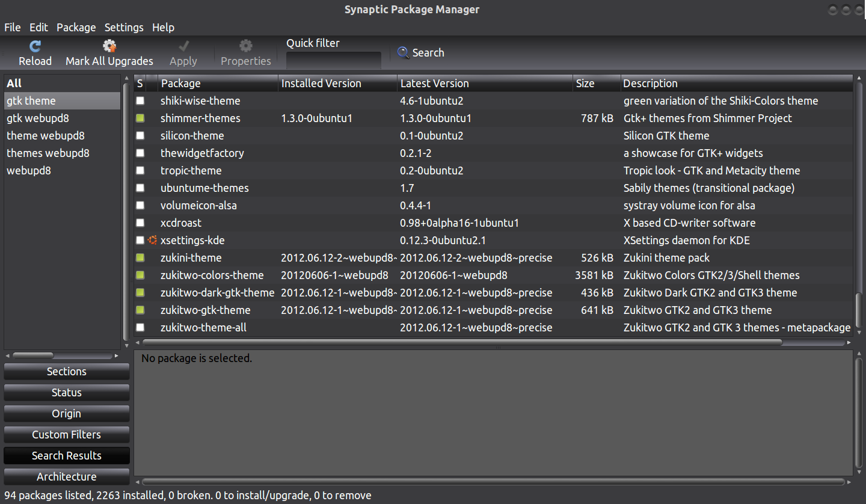The image size is (866, 504).
Task: Toggle status box for zukitwo-gtk-theme
Action: coord(140,310)
